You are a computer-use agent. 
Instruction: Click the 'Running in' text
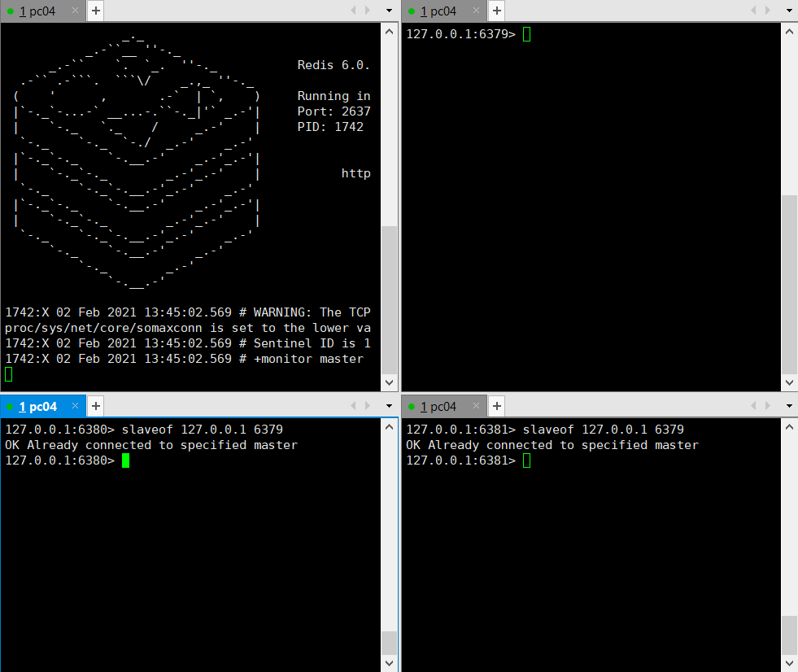coord(334,96)
